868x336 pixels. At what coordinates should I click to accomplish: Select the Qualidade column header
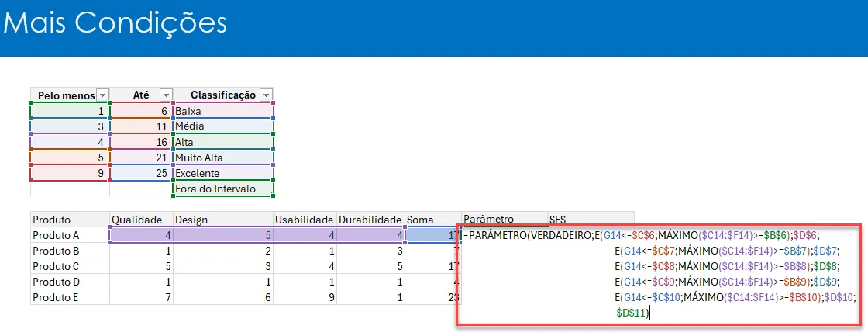142,220
